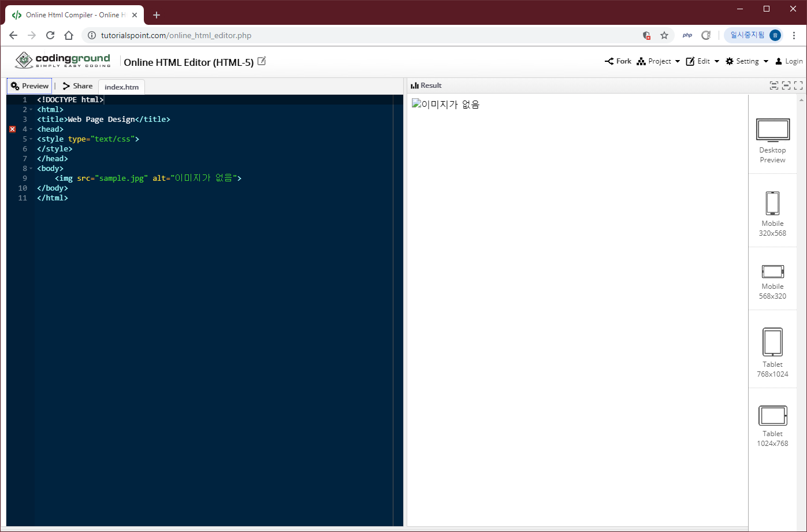Image resolution: width=807 pixels, height=532 pixels.
Task: Click the fullscreen corners icon in Result header
Action: coord(798,85)
